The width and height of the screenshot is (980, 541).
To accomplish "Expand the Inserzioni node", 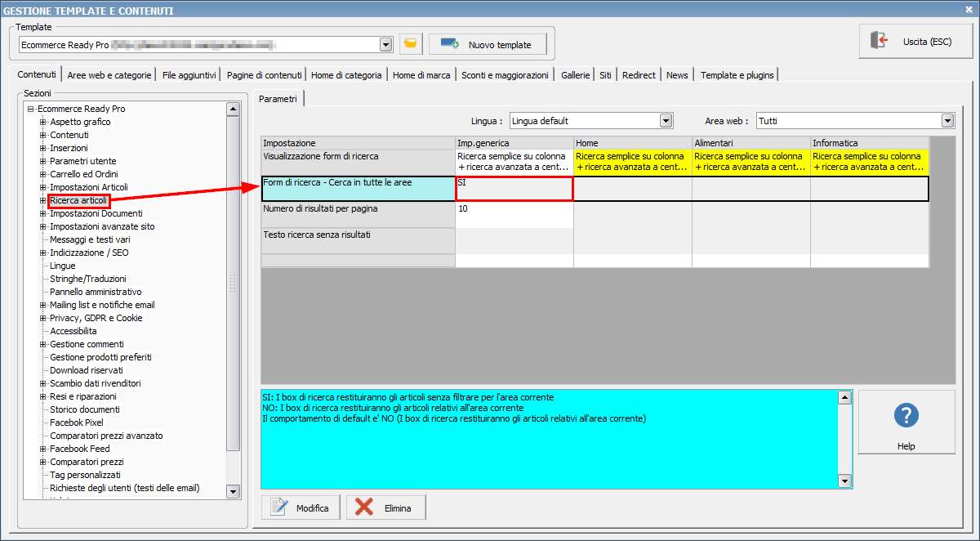I will tap(43, 148).
